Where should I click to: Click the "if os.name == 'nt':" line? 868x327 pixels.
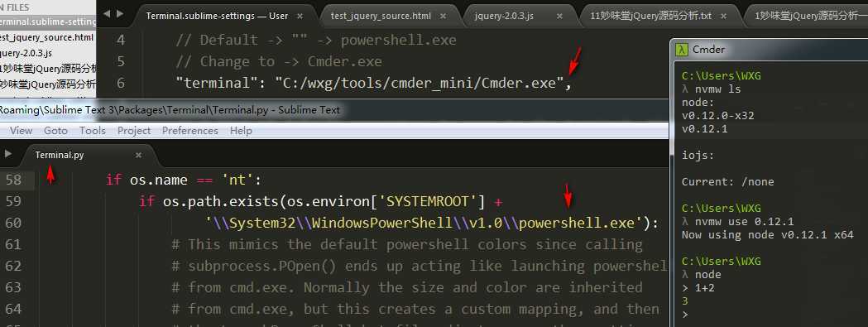(183, 180)
